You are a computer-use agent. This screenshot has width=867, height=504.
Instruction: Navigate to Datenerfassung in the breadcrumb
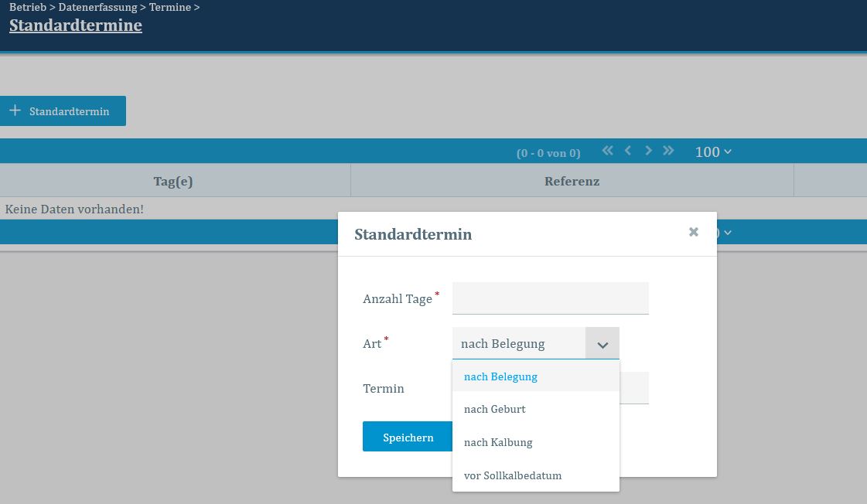click(x=97, y=8)
